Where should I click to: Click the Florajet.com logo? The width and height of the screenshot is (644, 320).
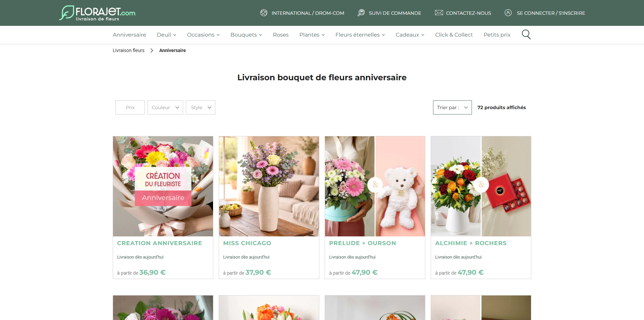point(97,13)
